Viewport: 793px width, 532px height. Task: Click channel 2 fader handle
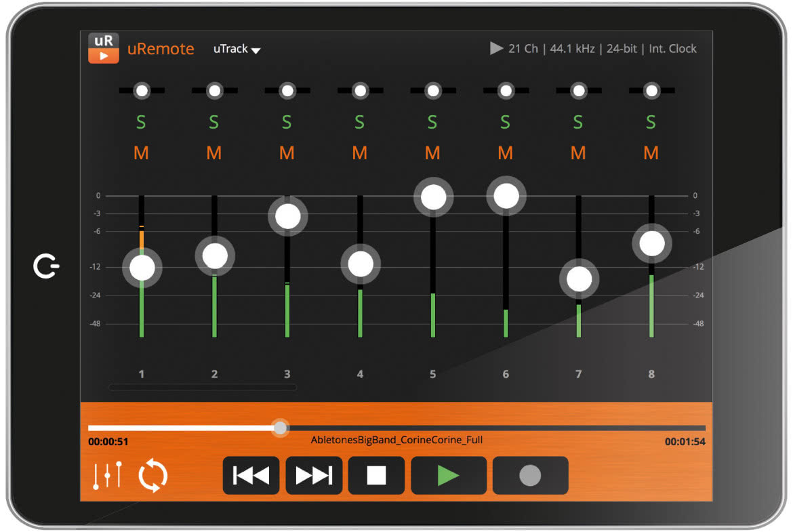pyautogui.click(x=215, y=256)
